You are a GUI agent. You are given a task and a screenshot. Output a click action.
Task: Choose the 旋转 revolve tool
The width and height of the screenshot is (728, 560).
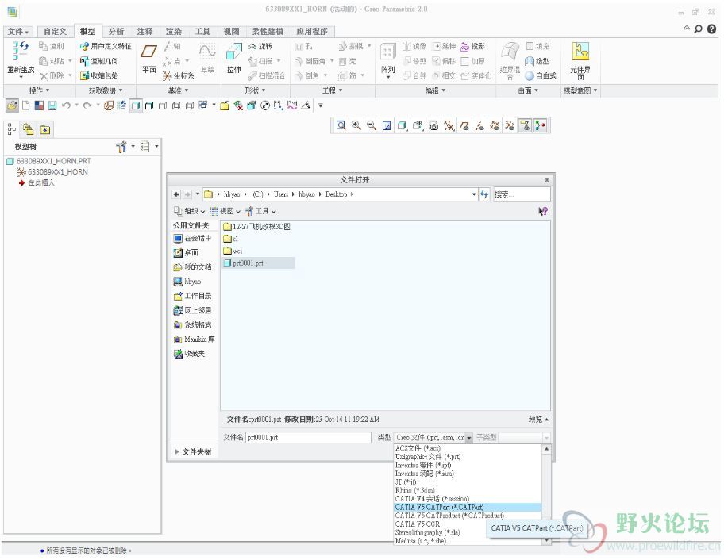click(260, 46)
